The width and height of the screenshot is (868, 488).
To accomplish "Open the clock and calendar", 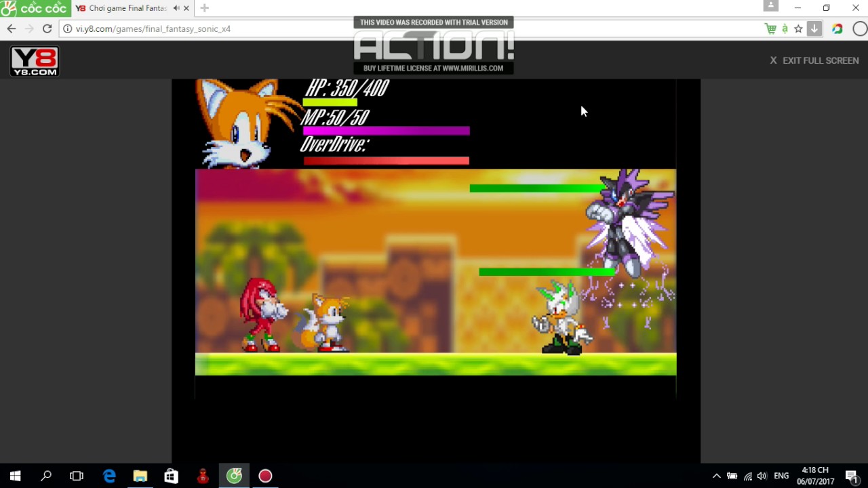I will pyautogui.click(x=815, y=476).
